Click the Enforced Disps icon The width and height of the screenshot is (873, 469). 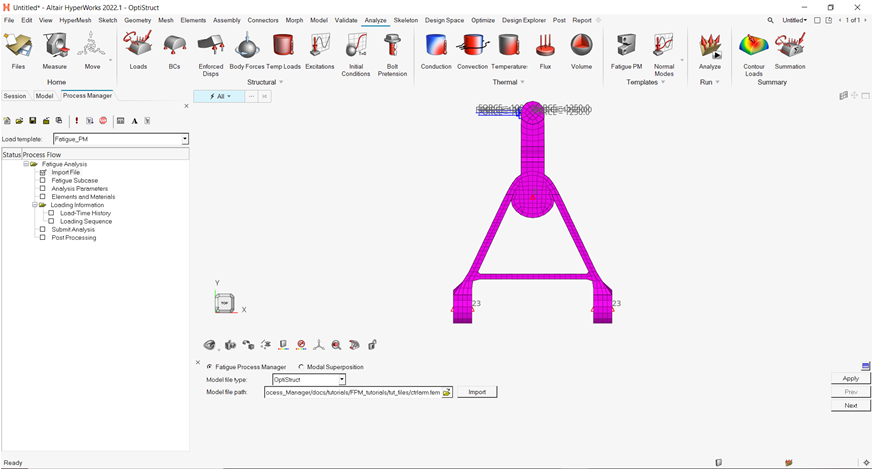tap(211, 46)
